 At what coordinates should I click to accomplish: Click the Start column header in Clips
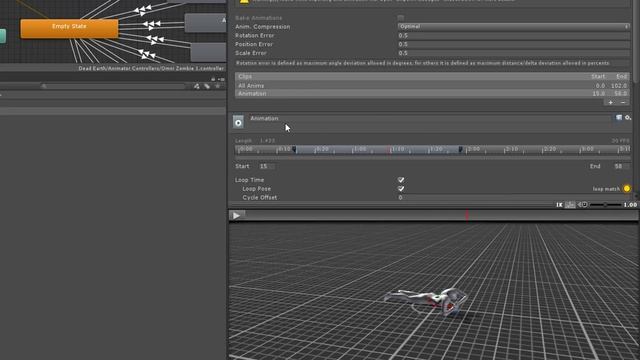(598, 76)
